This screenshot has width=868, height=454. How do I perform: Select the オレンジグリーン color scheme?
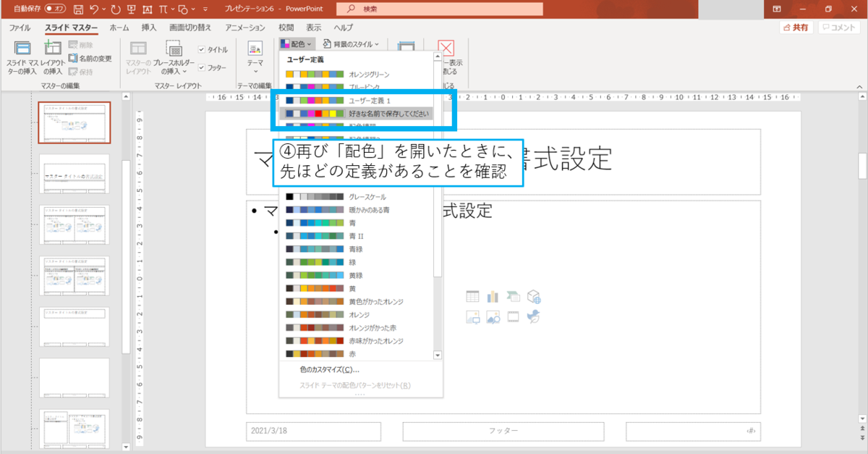point(355,75)
